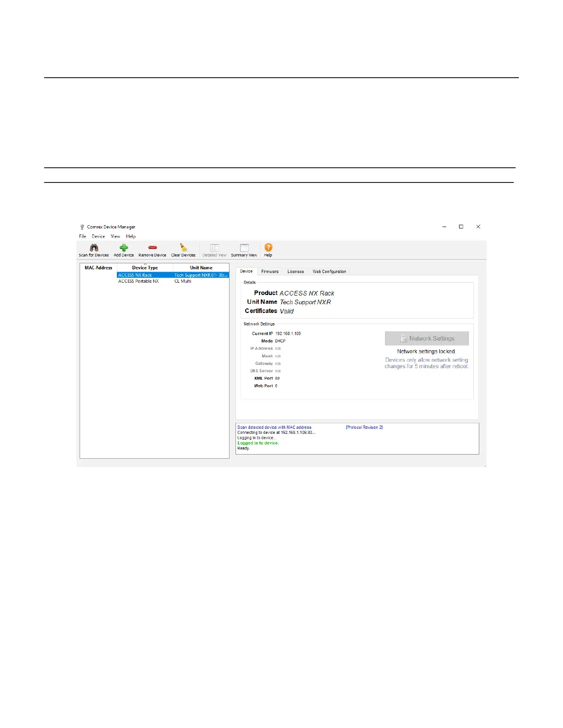Click the Remove Device red minus icon

pyautogui.click(x=153, y=248)
